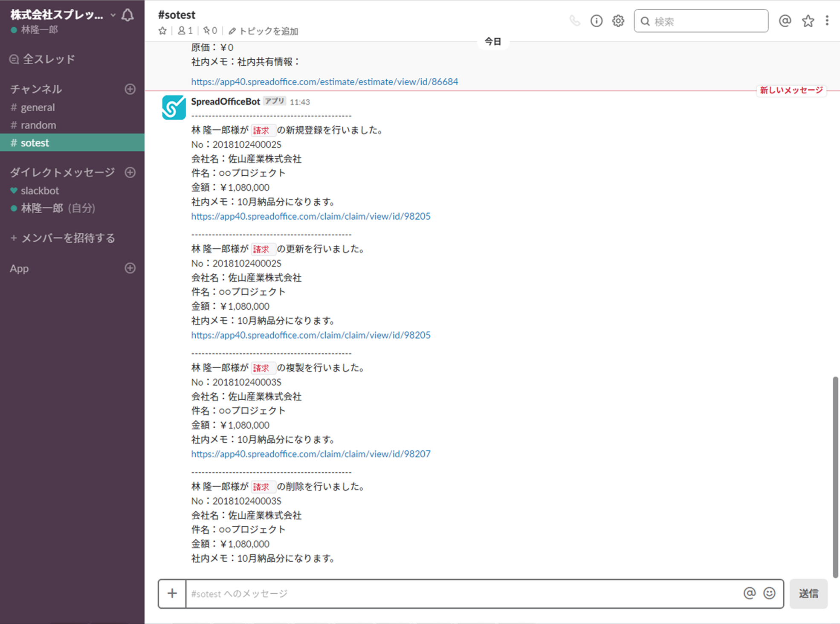This screenshot has width=840, height=624.
Task: Open the #random channel
Action: 72,125
